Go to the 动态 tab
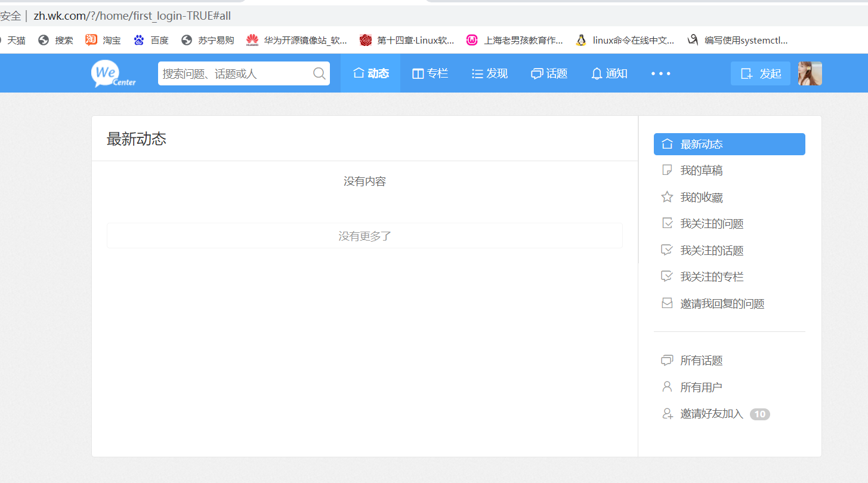 tap(370, 73)
